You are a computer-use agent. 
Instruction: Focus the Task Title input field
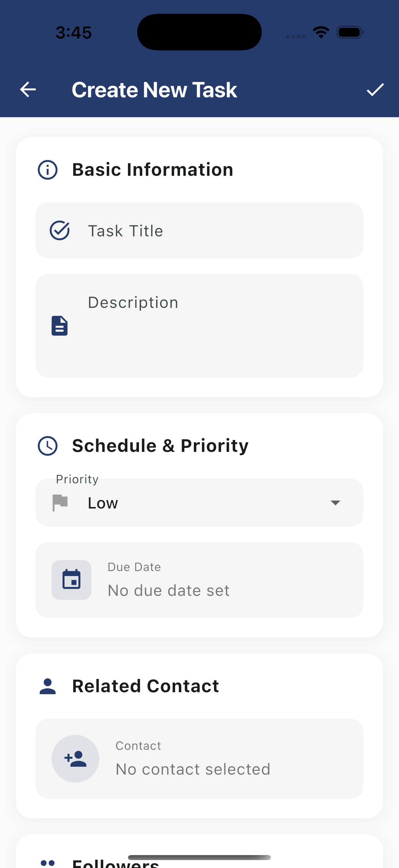coord(215,231)
